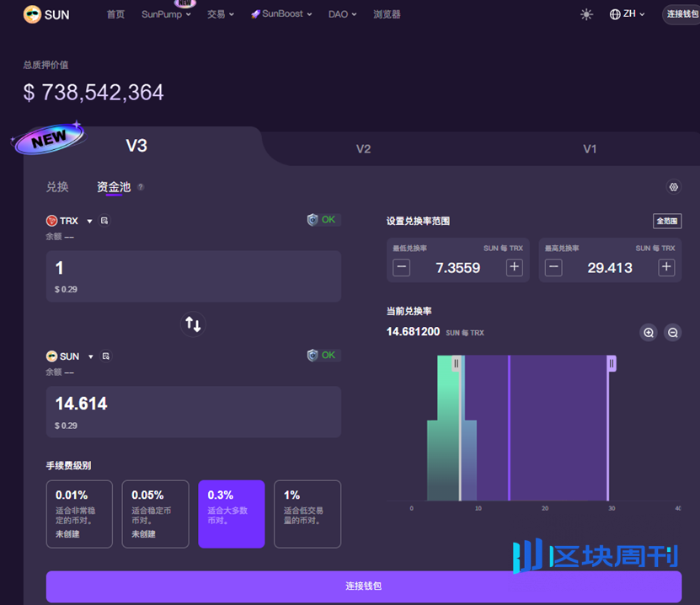Expand the SunPump menu
Image resolution: width=700 pixels, height=605 pixels.
point(166,14)
